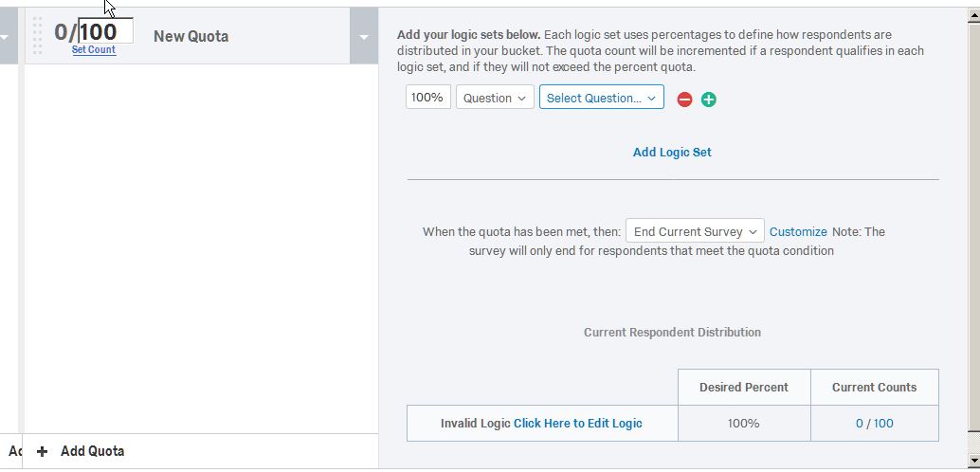Add a condition with green plus icon
This screenshot has height=472, width=980.
[x=708, y=100]
